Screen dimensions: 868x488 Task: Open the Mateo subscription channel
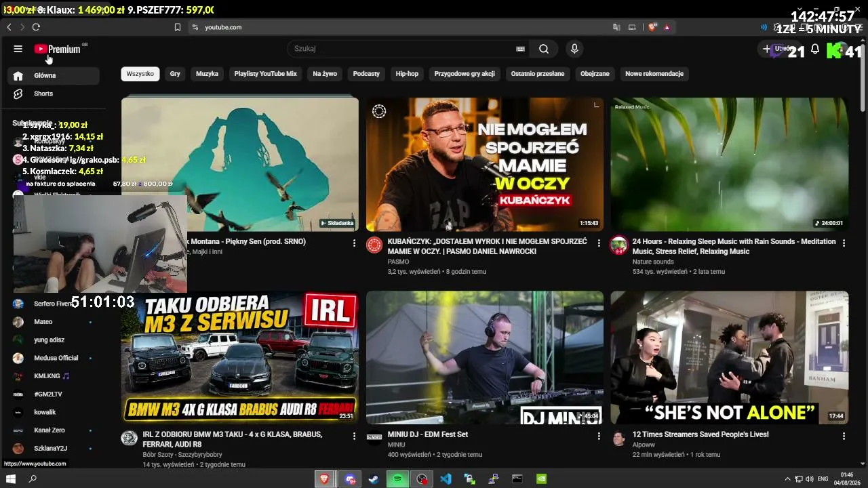(x=54, y=322)
